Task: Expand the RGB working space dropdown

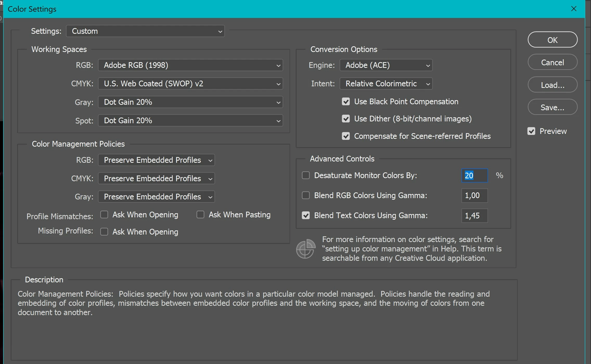Action: [x=190, y=65]
